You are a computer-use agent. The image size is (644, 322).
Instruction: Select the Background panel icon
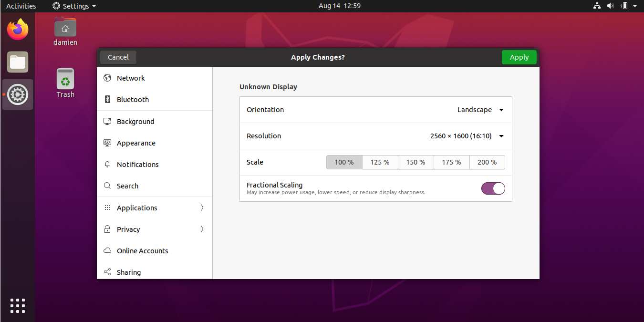[107, 121]
